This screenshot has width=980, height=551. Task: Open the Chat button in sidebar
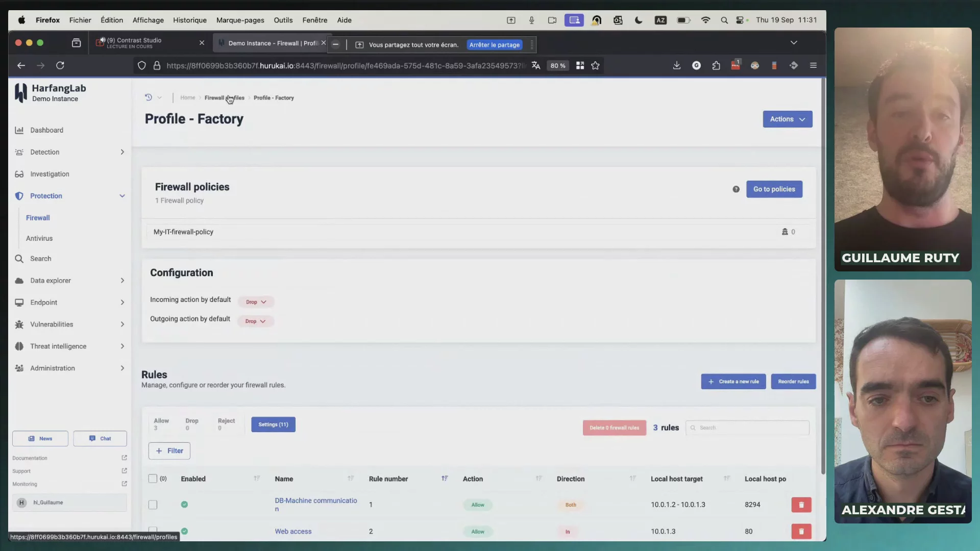click(100, 439)
